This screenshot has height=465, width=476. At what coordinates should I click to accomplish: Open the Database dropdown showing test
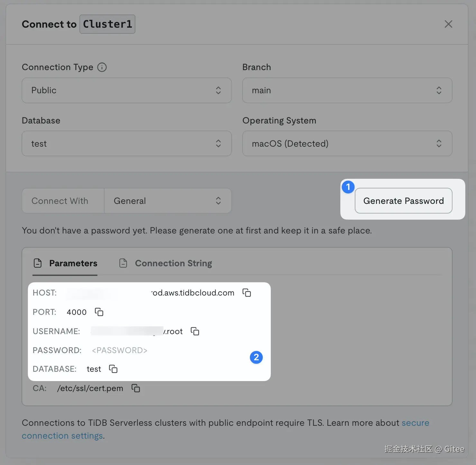[126, 143]
